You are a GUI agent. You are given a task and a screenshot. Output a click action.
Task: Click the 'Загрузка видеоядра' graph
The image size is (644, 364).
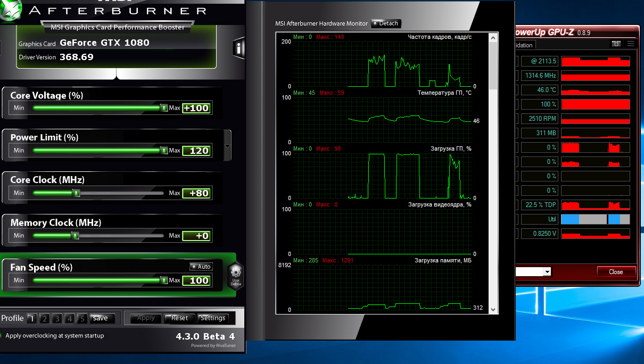tap(382, 231)
